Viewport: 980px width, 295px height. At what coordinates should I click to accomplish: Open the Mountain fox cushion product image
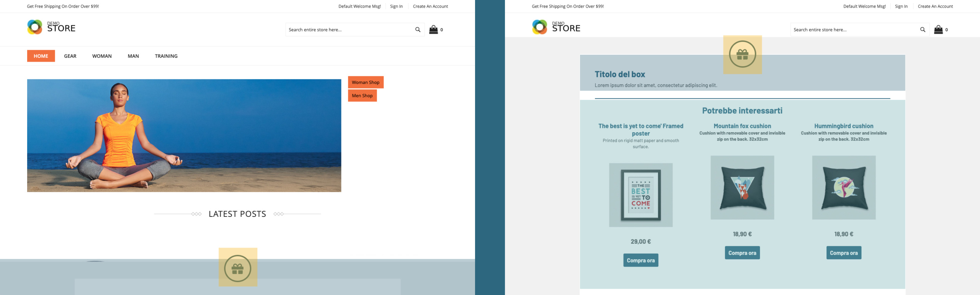742,188
